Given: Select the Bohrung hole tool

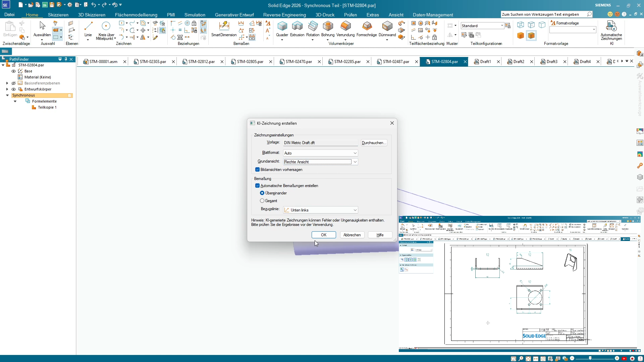Looking at the screenshot, I should coord(328,27).
